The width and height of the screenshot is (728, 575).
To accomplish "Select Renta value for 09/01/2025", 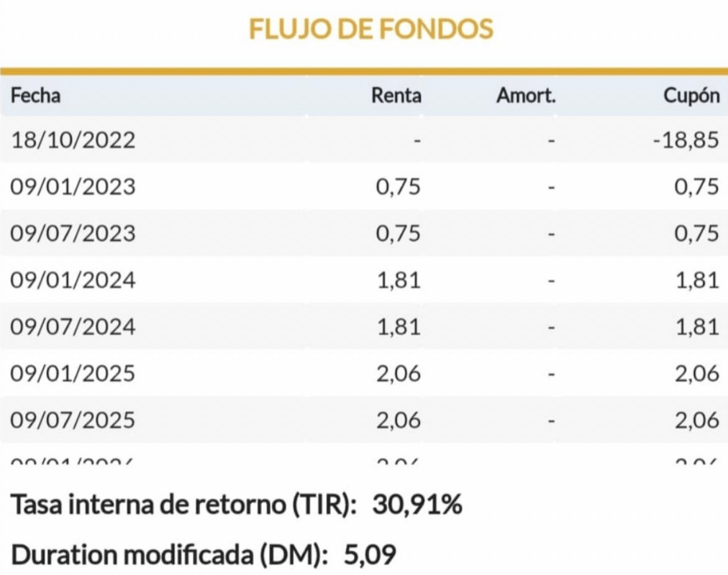I will tap(398, 374).
